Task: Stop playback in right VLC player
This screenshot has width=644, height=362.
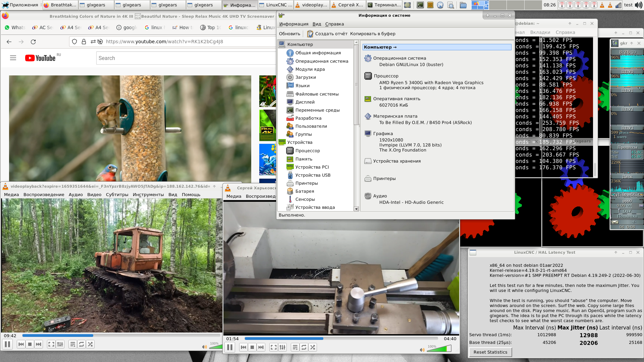Action: click(x=252, y=347)
